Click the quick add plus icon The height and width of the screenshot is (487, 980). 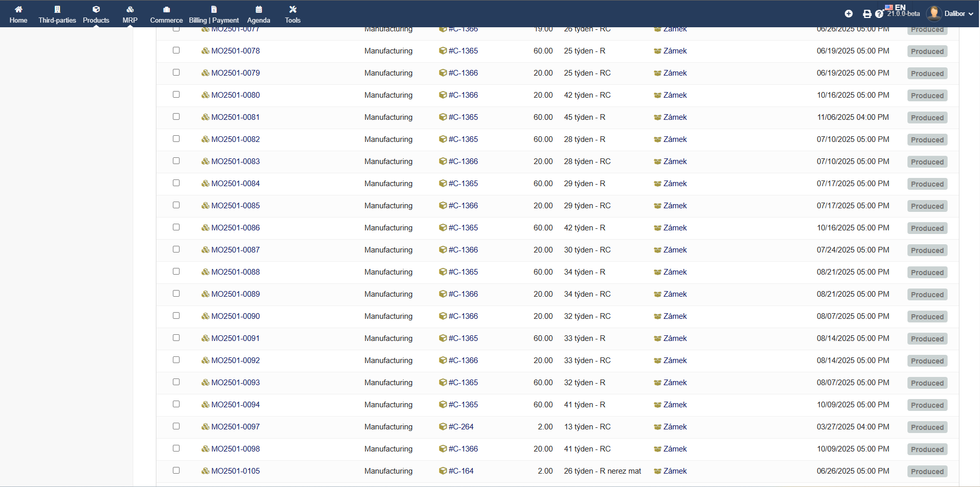849,14
